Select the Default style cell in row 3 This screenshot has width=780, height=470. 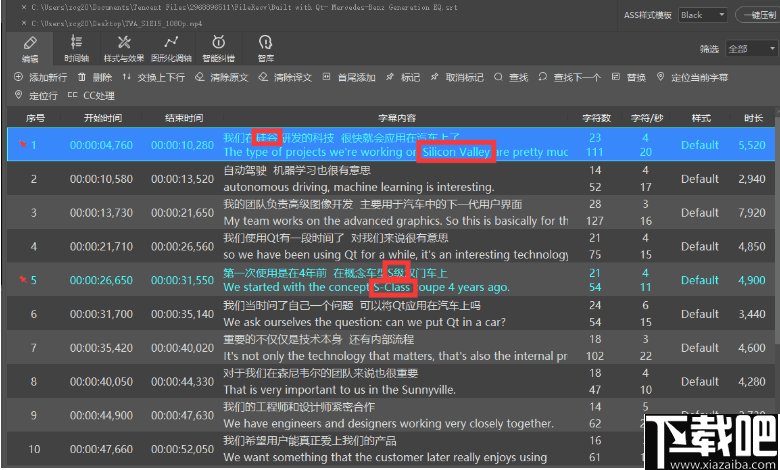(699, 213)
